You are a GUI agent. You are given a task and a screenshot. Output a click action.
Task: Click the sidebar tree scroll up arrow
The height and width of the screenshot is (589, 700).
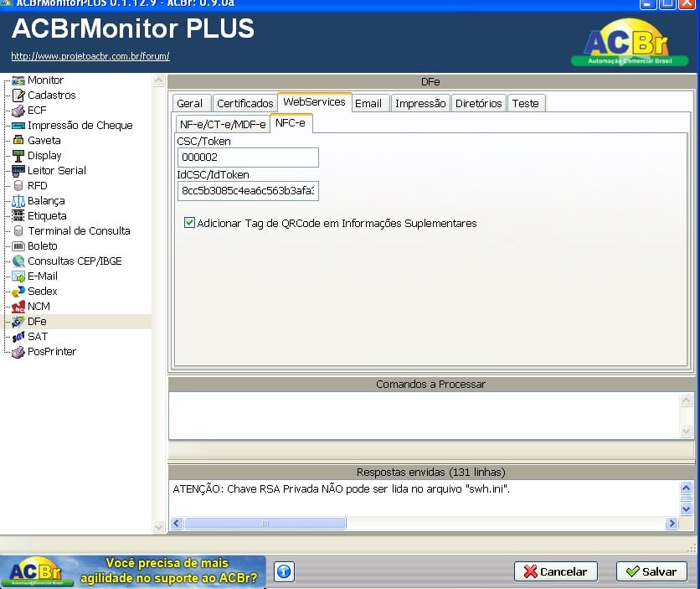159,80
